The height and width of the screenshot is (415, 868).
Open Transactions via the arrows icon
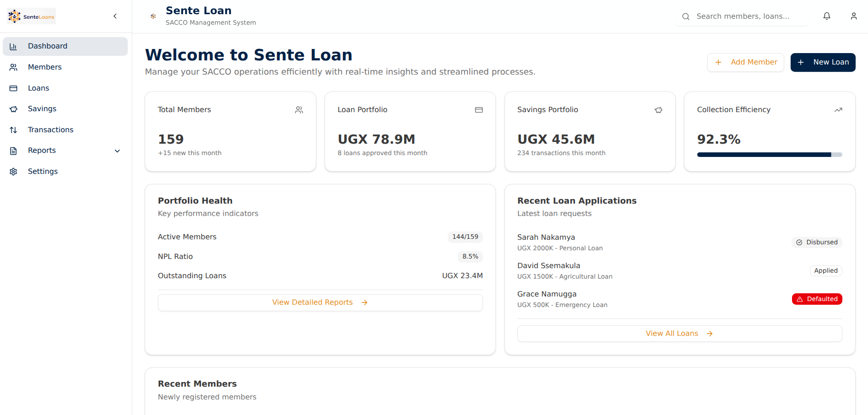13,129
